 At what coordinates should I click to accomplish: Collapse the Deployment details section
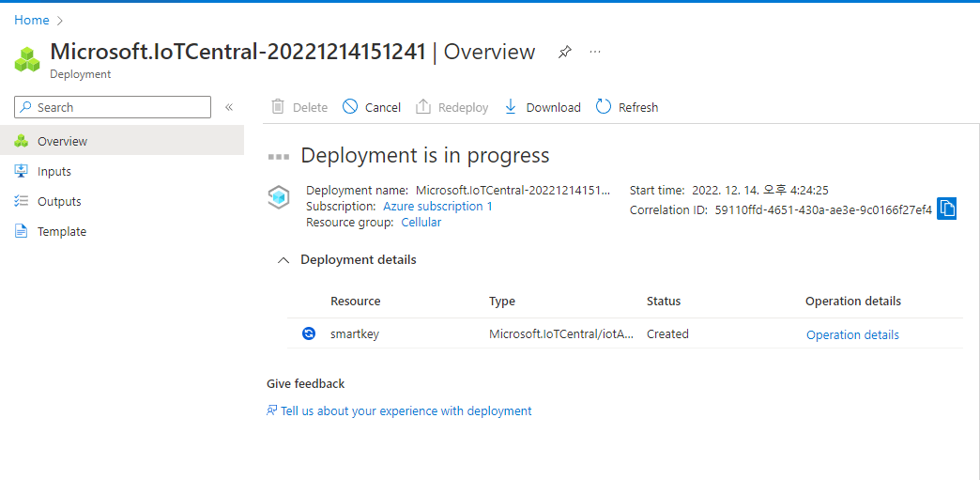pos(283,259)
